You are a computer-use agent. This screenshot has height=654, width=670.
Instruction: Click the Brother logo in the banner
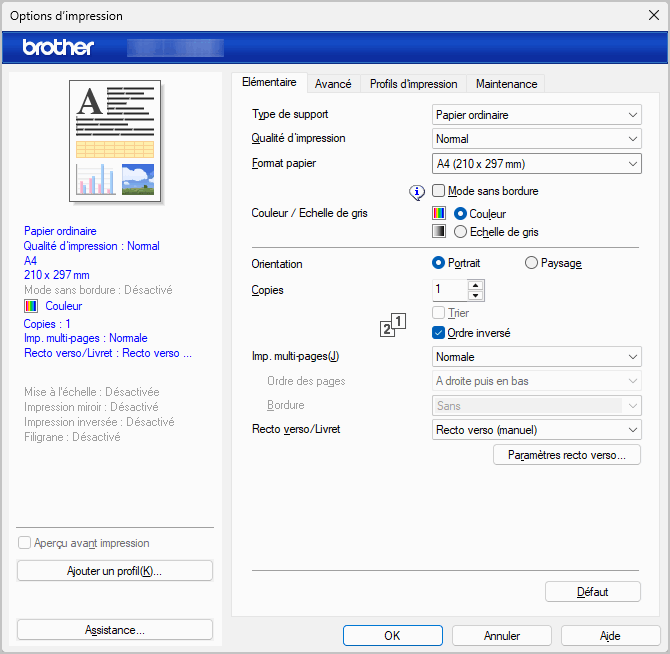58,47
